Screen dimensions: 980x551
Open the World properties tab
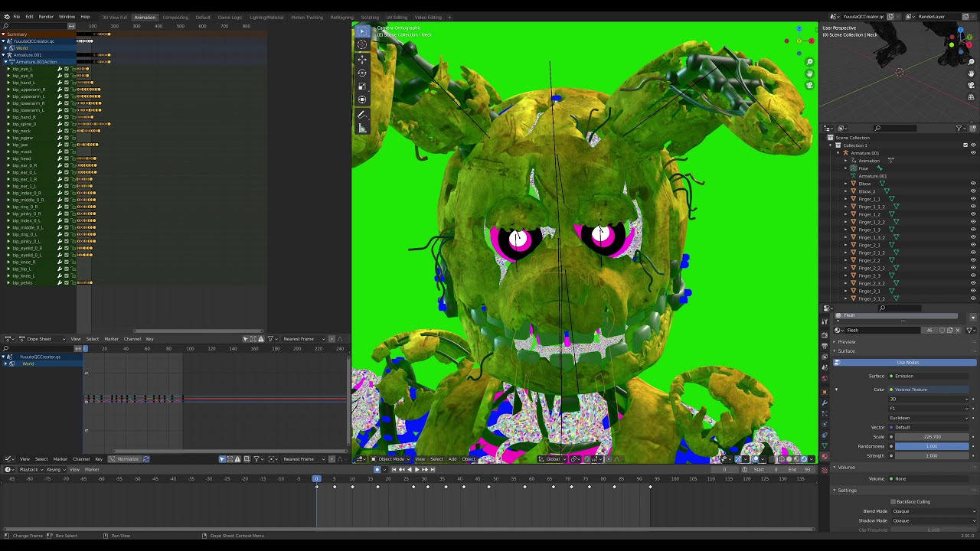coord(825,378)
